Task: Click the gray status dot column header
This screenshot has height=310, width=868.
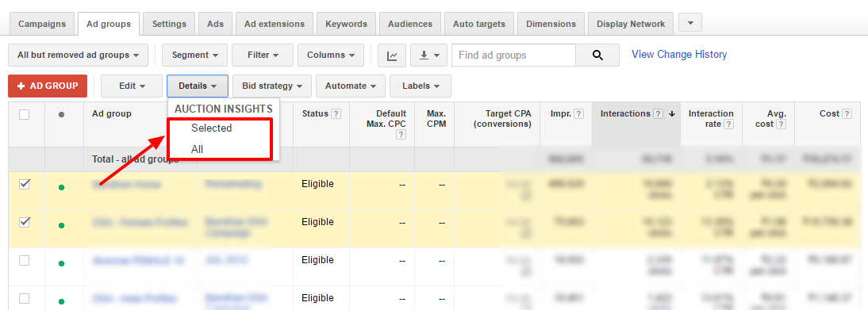Action: pyautogui.click(x=61, y=114)
